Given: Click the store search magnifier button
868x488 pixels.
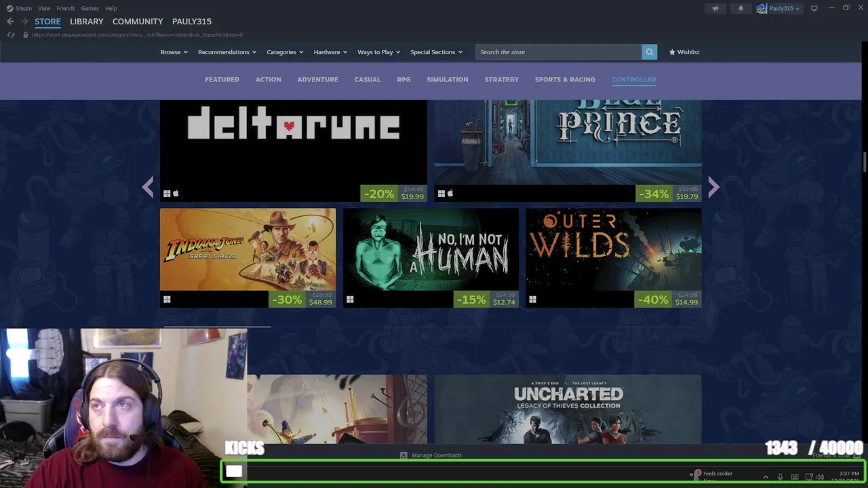Looking at the screenshot, I should 649,52.
